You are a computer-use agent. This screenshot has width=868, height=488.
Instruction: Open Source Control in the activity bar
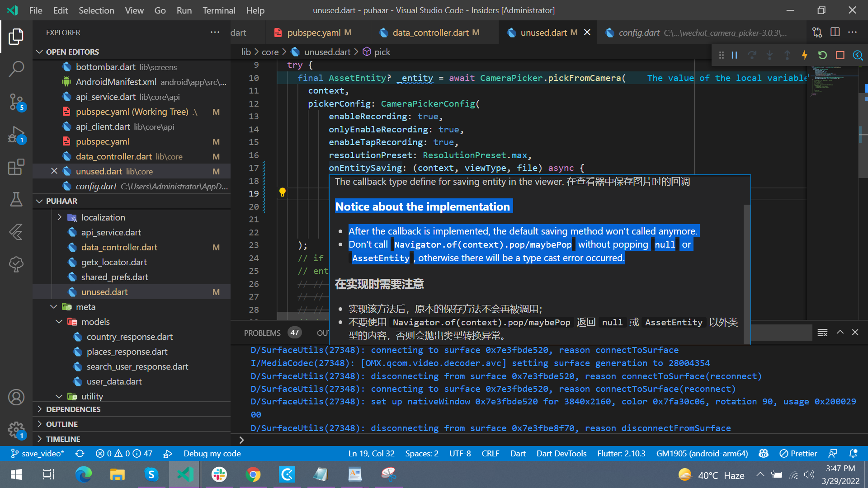click(x=16, y=103)
